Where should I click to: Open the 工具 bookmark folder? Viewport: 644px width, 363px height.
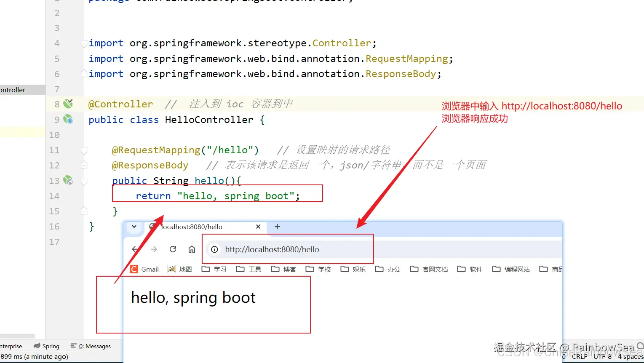(x=249, y=269)
